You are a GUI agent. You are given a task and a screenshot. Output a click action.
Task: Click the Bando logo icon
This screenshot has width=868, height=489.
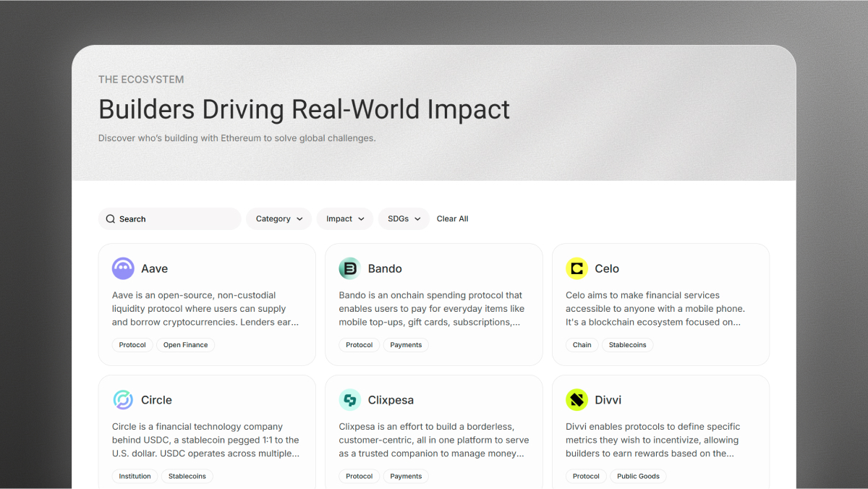[350, 268]
